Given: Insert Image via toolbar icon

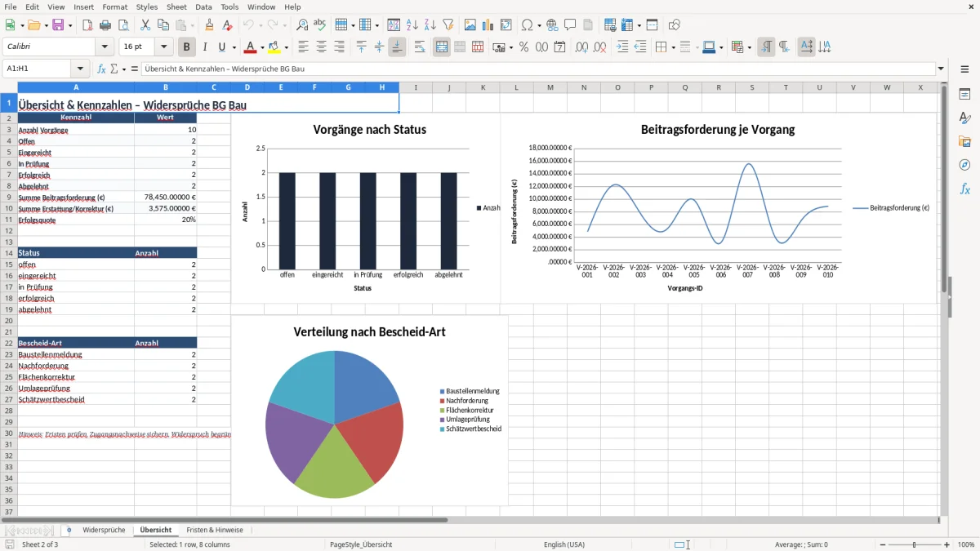Looking at the screenshot, I should 470,25.
